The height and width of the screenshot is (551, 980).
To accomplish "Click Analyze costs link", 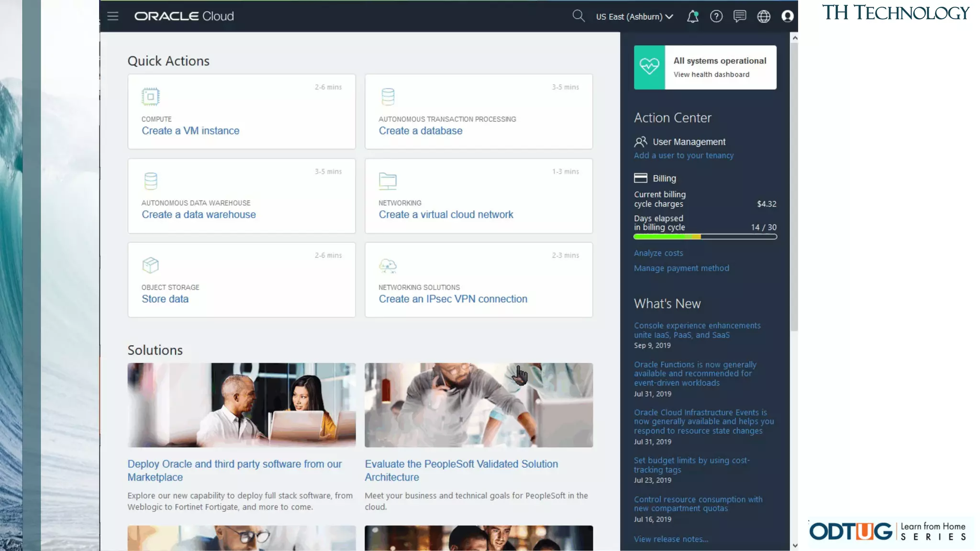I will (658, 253).
